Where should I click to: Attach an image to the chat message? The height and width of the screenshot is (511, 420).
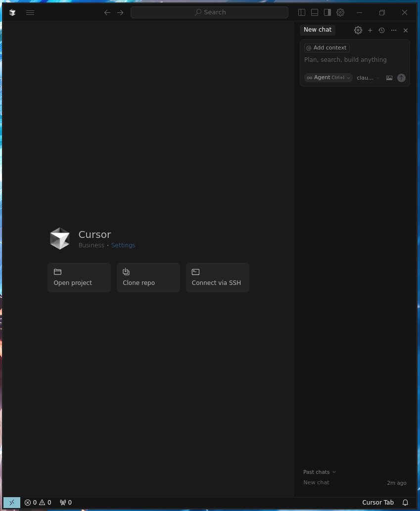click(389, 78)
